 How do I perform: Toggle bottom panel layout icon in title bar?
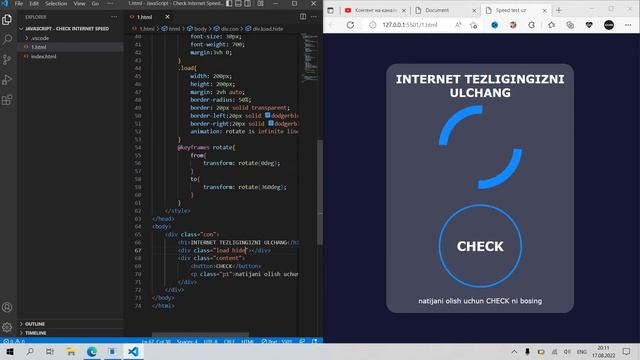tap(238, 4)
